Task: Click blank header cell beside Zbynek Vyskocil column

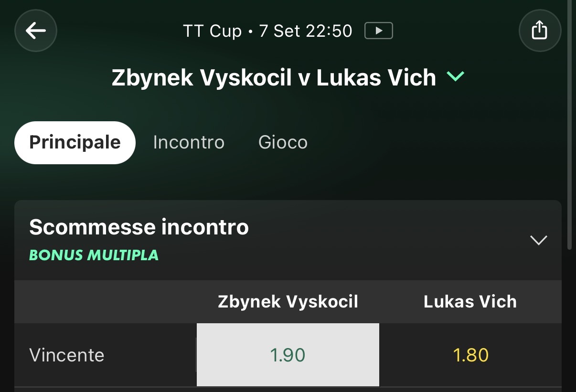Action: (106, 301)
